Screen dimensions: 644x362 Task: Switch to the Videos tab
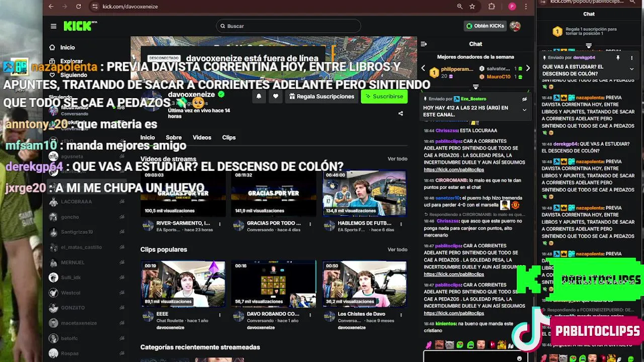[202, 137]
